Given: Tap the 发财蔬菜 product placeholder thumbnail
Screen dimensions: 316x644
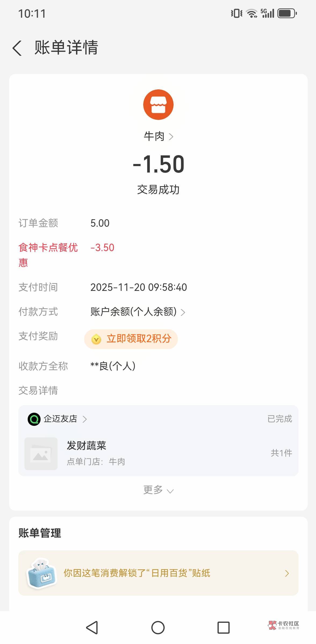Looking at the screenshot, I should [x=41, y=454].
